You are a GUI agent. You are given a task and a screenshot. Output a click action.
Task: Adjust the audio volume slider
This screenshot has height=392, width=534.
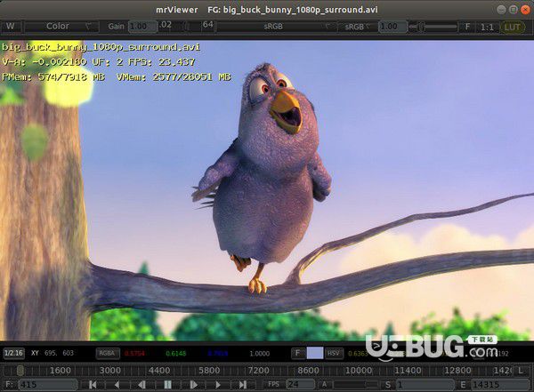pyautogui.click(x=355, y=385)
